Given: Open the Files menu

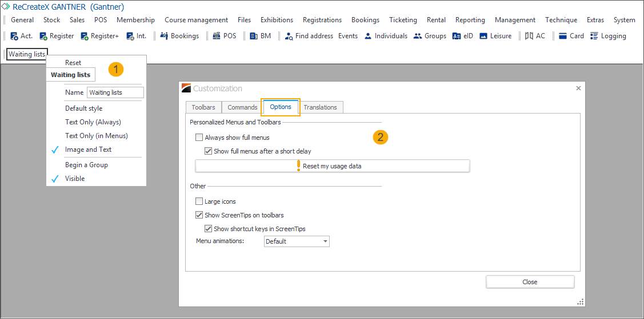Looking at the screenshot, I should tap(244, 19).
